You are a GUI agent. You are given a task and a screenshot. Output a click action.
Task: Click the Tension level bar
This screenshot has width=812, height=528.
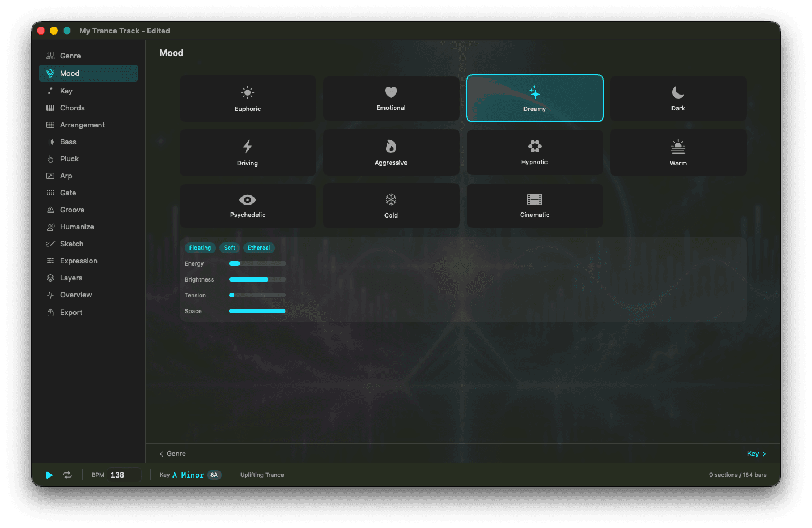click(x=257, y=295)
